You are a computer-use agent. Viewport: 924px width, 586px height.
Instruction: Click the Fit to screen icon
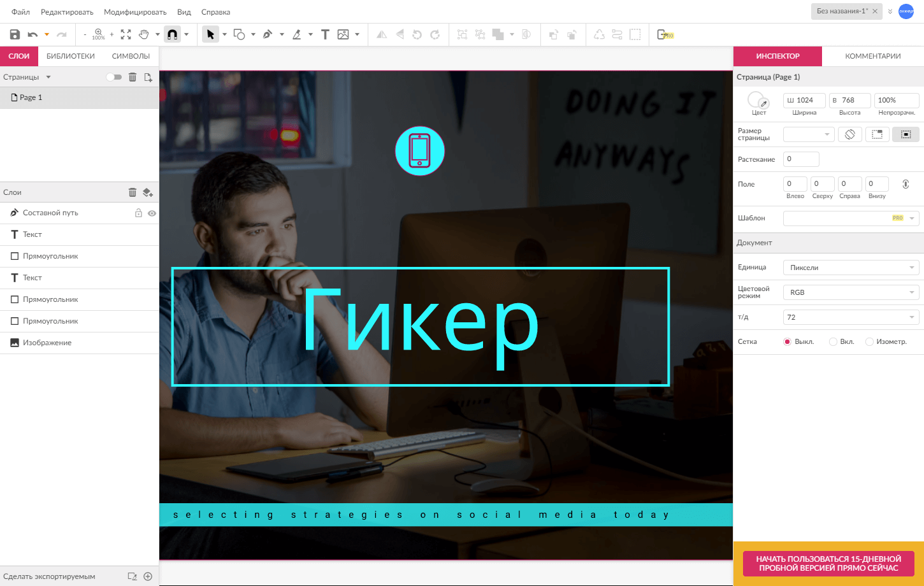126,34
